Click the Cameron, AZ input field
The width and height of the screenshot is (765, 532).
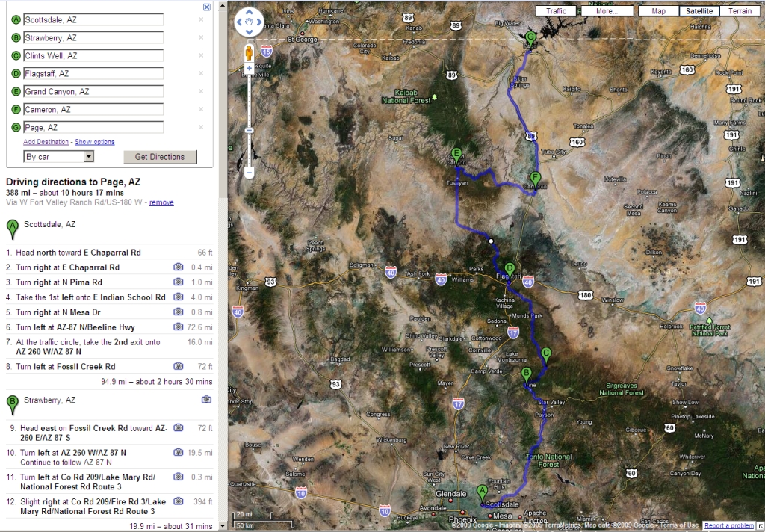coord(93,109)
